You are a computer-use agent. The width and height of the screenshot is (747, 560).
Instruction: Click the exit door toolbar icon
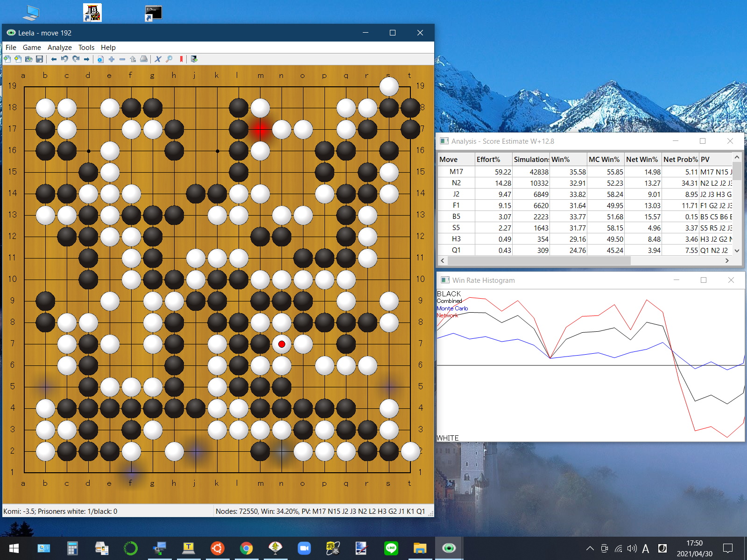click(194, 59)
